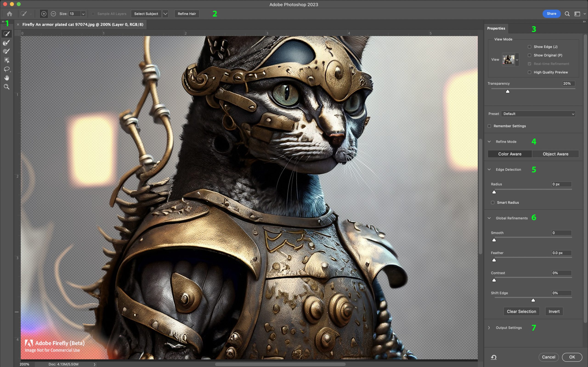This screenshot has height=367, width=588.
Task: Select the Quick Selection tool
Action: coord(6,34)
